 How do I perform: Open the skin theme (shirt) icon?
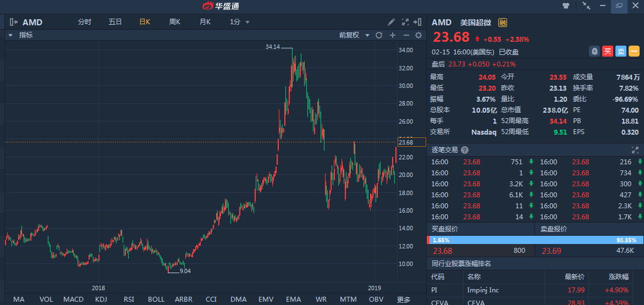(566, 5)
